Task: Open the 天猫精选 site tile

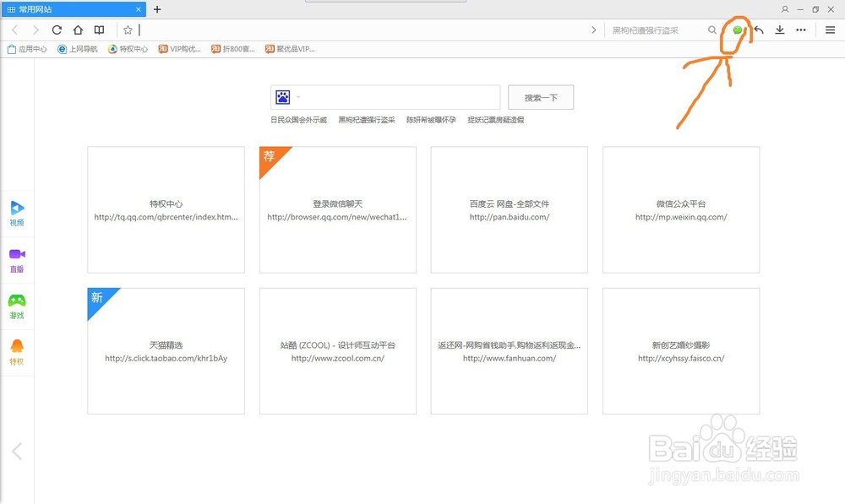Action: (x=166, y=351)
